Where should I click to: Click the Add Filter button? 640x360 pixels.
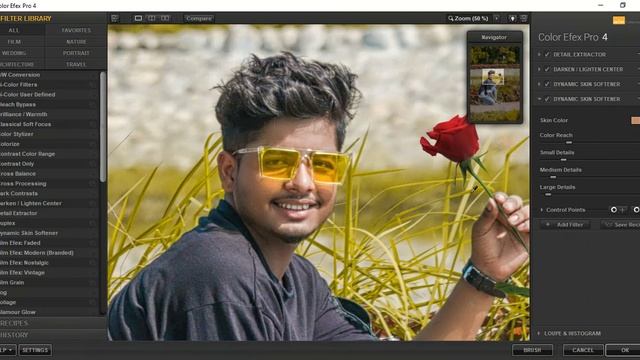pos(566,225)
